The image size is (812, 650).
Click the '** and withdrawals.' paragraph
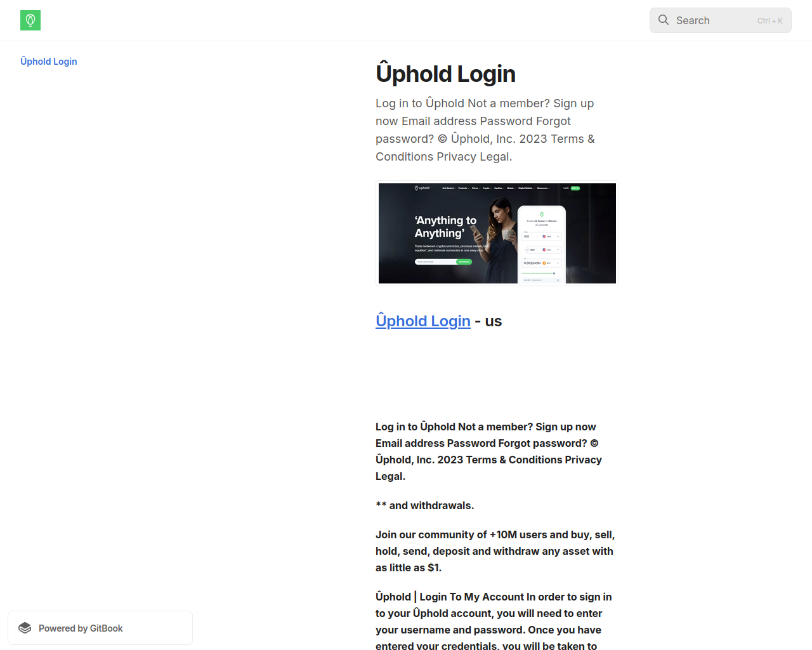click(x=425, y=505)
